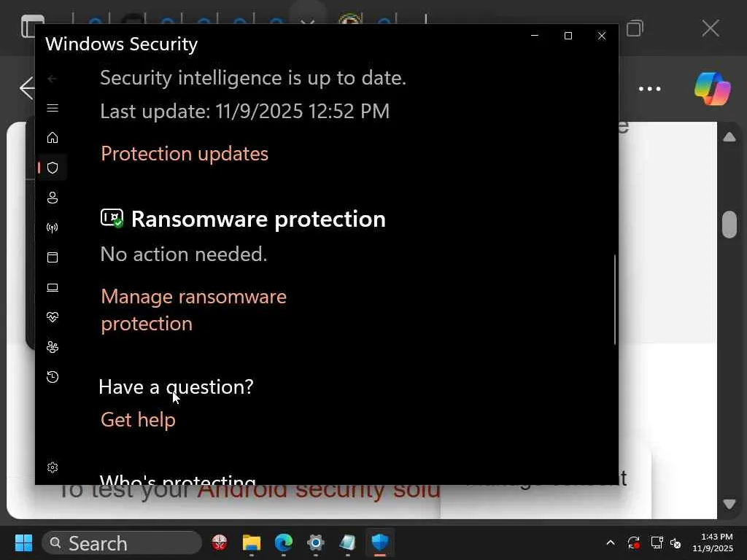The image size is (747, 560).
Task: Maximize the Windows Security window
Action: click(x=568, y=36)
